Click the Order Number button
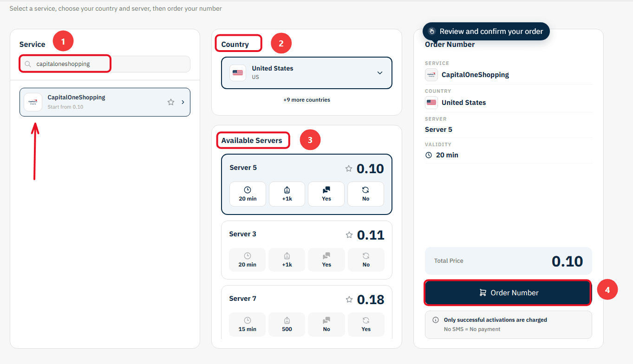Viewport: 633px width, 364px height. coord(508,293)
